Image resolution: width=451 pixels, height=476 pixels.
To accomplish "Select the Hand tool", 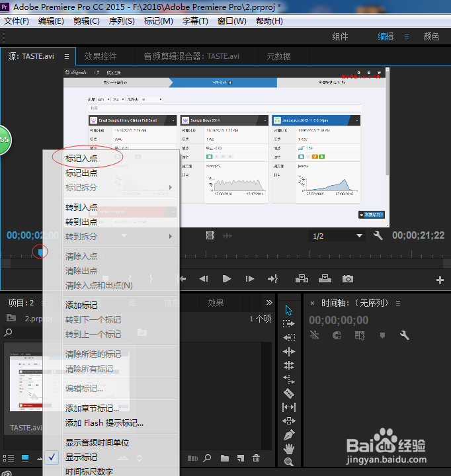I will tap(289, 449).
